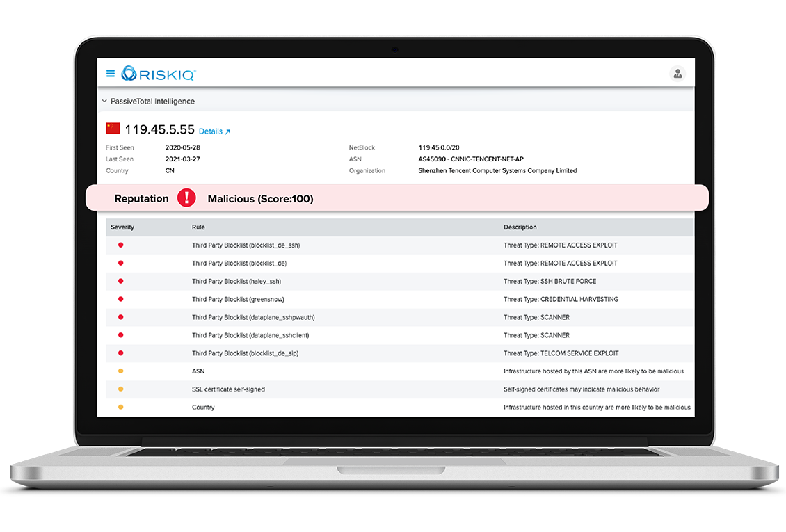
Task: Click the NetBlock value 119.45.0.0/20
Action: pyautogui.click(x=439, y=147)
